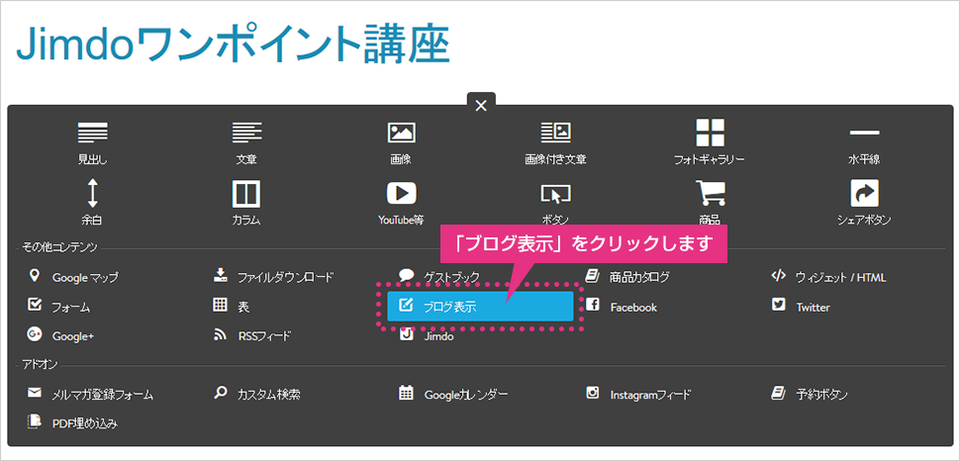Add Googleカレンダー add-on

click(x=453, y=394)
